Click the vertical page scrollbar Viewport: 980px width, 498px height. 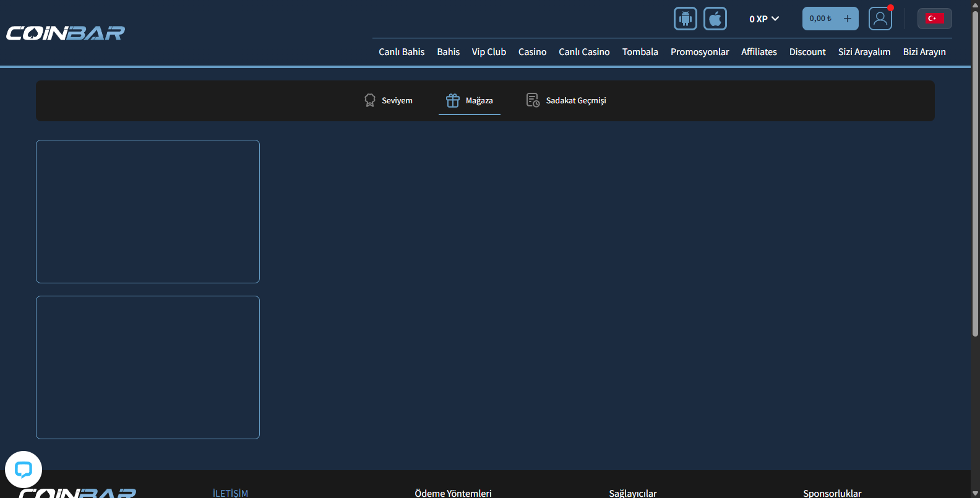[x=975, y=173]
